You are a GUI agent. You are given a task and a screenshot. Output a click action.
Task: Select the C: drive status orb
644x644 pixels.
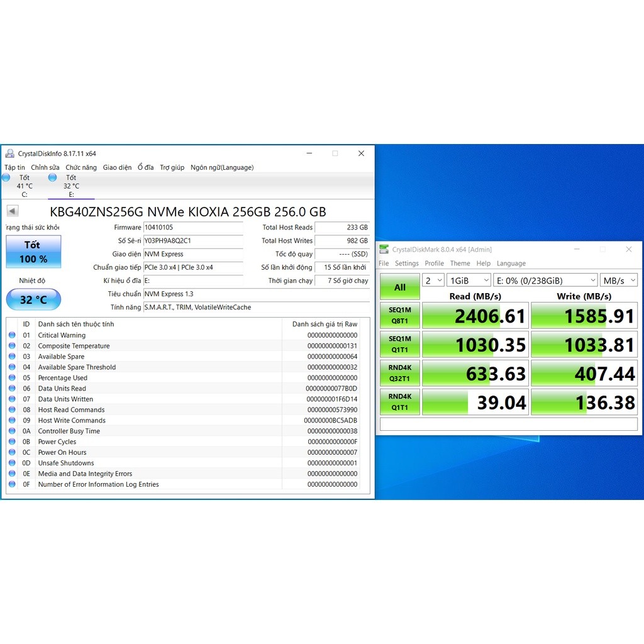(x=6, y=177)
